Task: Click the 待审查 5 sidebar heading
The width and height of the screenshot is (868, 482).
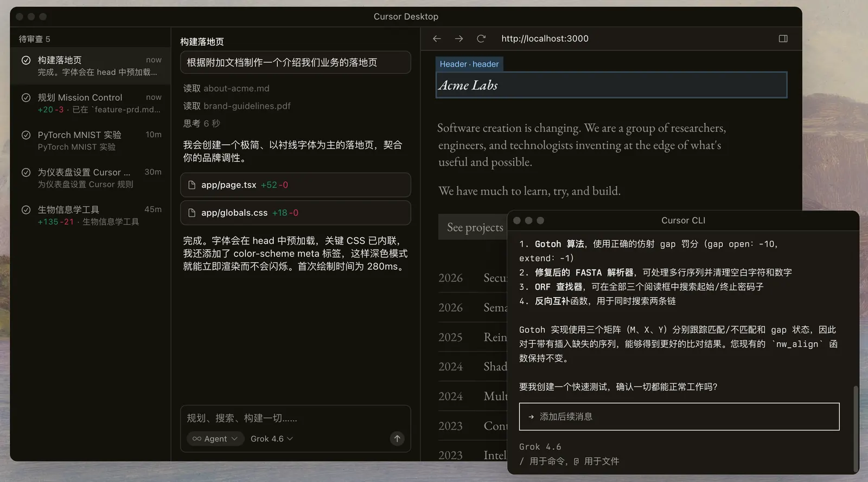Action: point(35,39)
